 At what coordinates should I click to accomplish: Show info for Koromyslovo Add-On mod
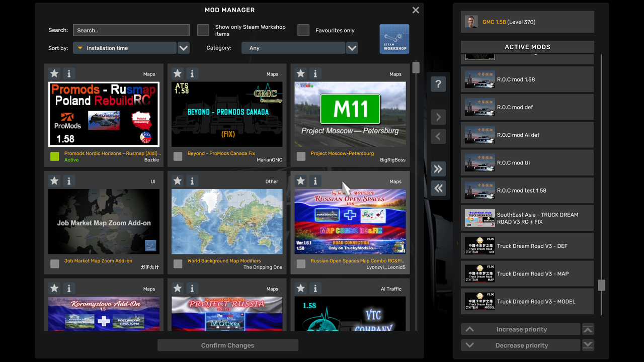[69, 289]
